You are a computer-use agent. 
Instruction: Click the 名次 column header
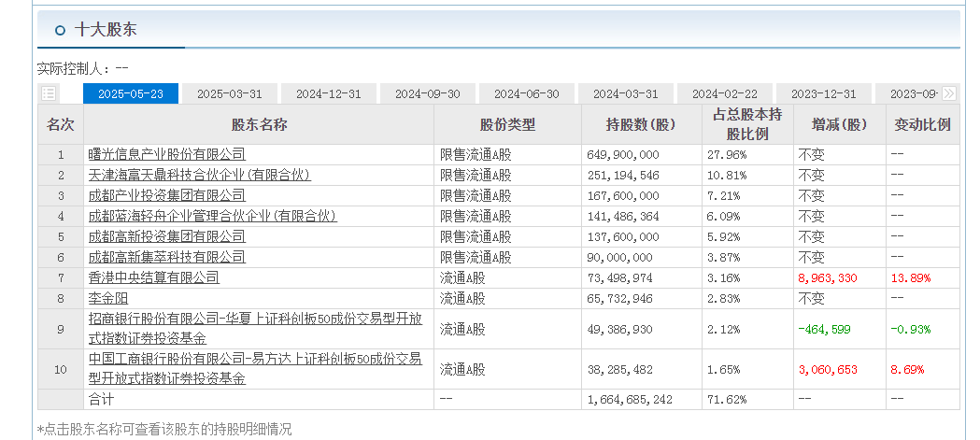[x=61, y=124]
